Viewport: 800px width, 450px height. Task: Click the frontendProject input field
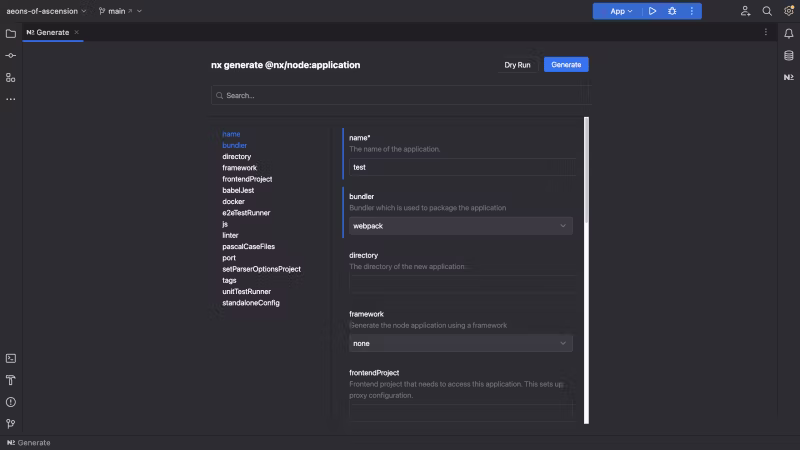(461, 413)
